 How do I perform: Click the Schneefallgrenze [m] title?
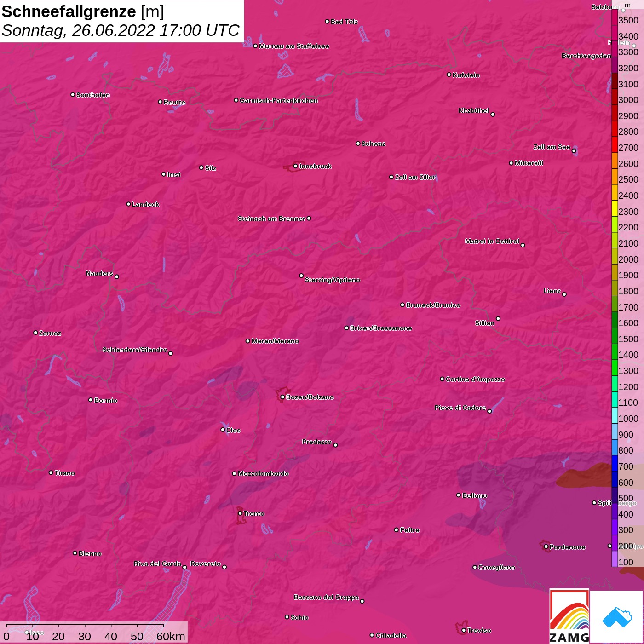[x=83, y=11]
